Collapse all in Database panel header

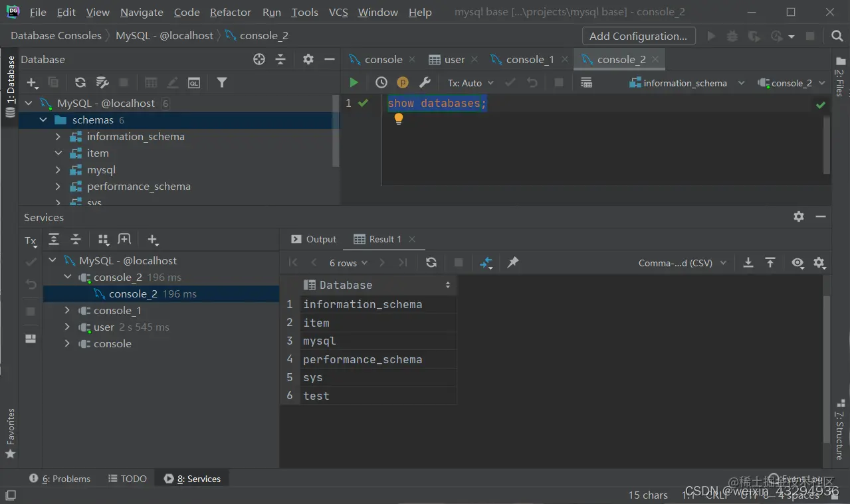coord(280,59)
